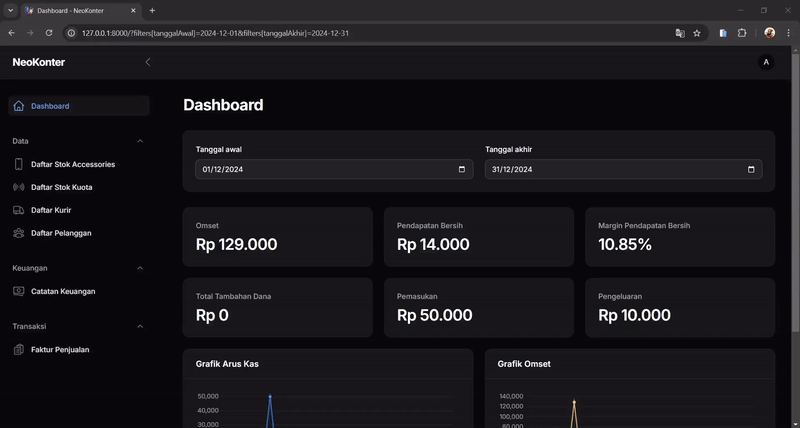
Task: Click the Faktur Penjualan document icon
Action: (x=19, y=350)
